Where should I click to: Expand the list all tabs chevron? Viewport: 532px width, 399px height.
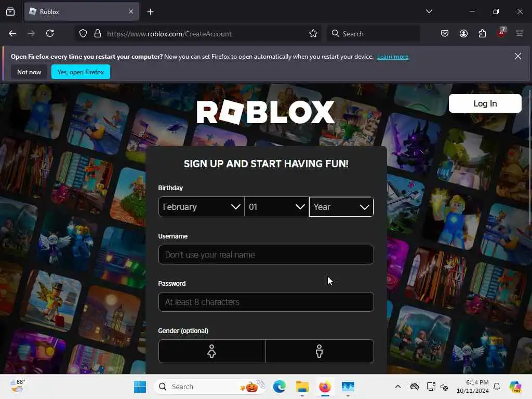(429, 11)
